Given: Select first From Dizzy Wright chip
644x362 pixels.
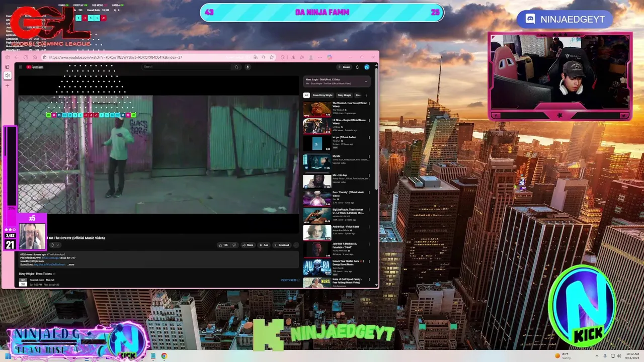Looking at the screenshot, I should (x=323, y=95).
